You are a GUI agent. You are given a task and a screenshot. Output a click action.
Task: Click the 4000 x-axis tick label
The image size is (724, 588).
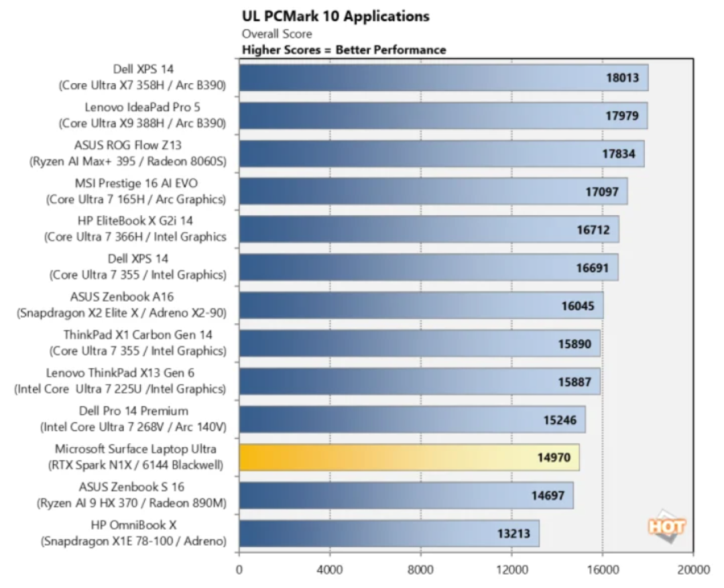click(x=330, y=570)
